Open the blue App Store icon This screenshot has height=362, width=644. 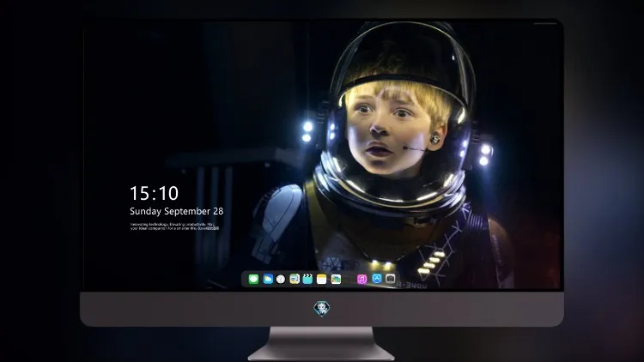[377, 279]
